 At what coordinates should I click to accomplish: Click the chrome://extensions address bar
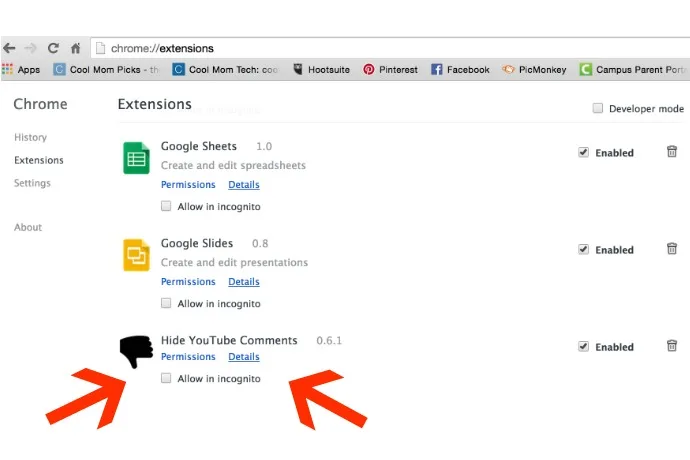tap(390, 48)
